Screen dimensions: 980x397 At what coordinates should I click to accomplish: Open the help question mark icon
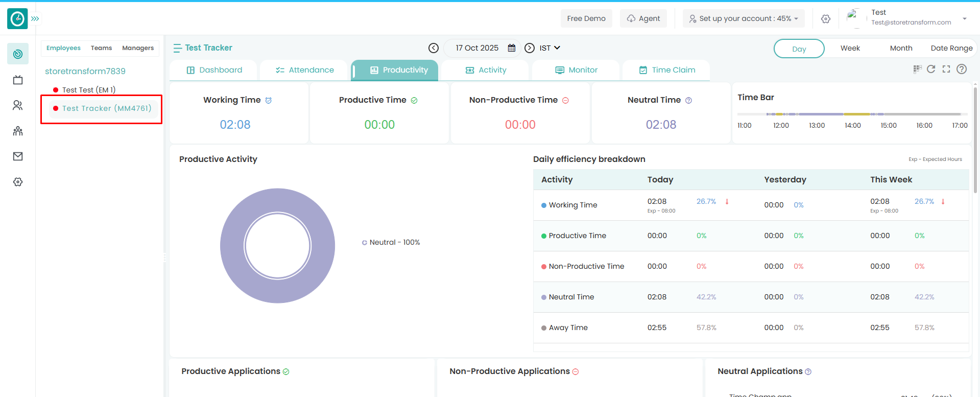coord(962,69)
